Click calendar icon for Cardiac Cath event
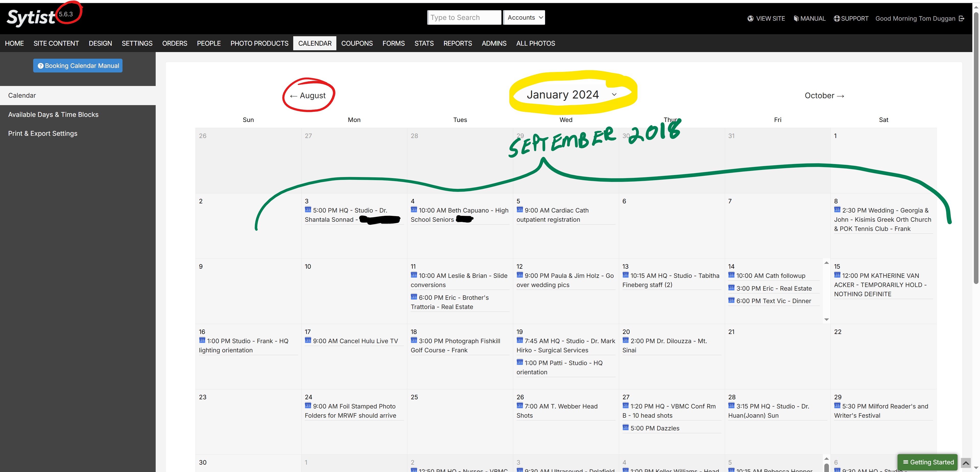Image resolution: width=980 pixels, height=472 pixels. tap(519, 209)
